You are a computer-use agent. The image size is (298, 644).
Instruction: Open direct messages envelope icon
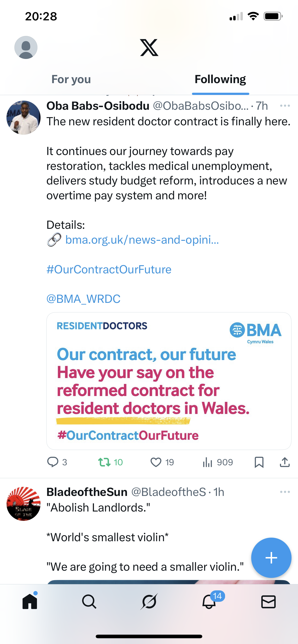coord(268,602)
